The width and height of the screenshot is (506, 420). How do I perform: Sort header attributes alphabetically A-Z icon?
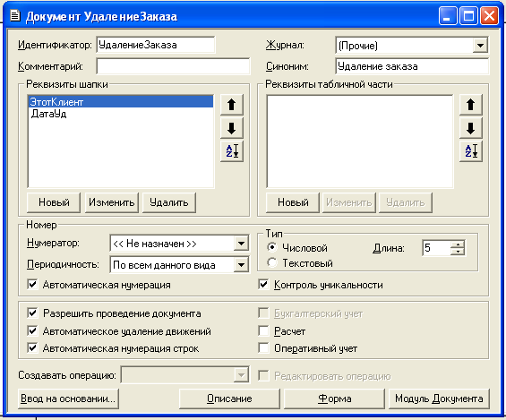click(x=231, y=151)
